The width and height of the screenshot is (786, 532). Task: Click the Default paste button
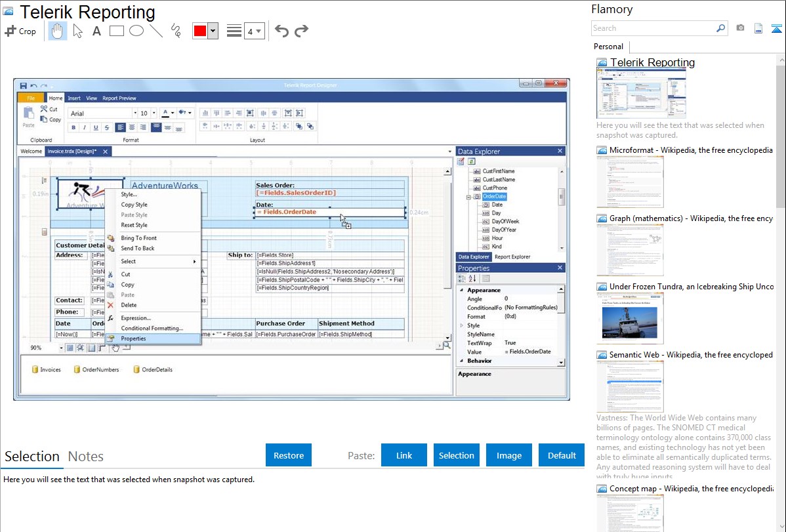coord(562,455)
